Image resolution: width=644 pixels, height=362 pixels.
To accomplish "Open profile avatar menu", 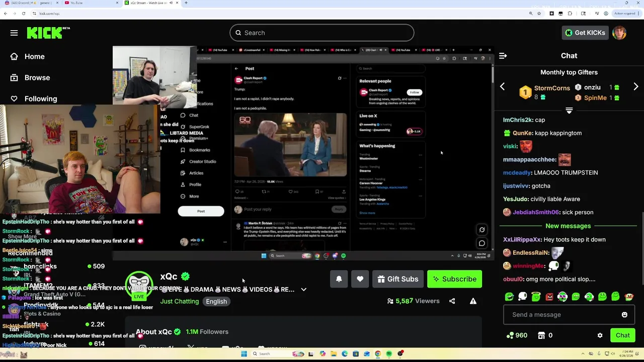I will coord(619,33).
